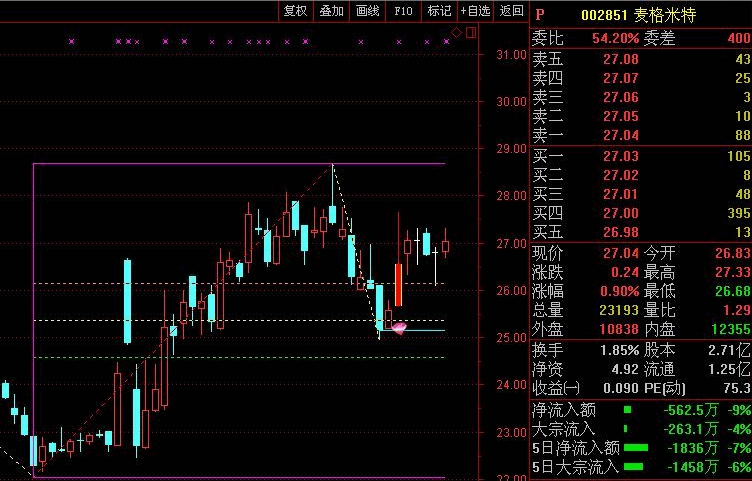Click the 最低 value 26.68
The image size is (752, 481).
(733, 292)
